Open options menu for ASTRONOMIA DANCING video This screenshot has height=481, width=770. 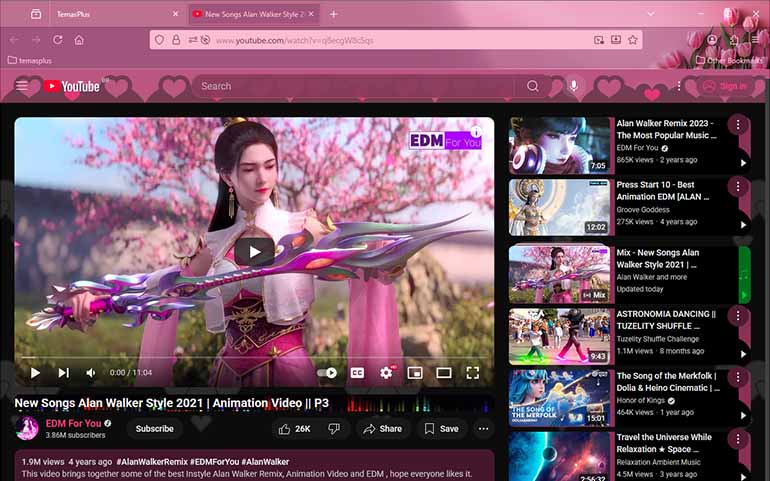(738, 315)
